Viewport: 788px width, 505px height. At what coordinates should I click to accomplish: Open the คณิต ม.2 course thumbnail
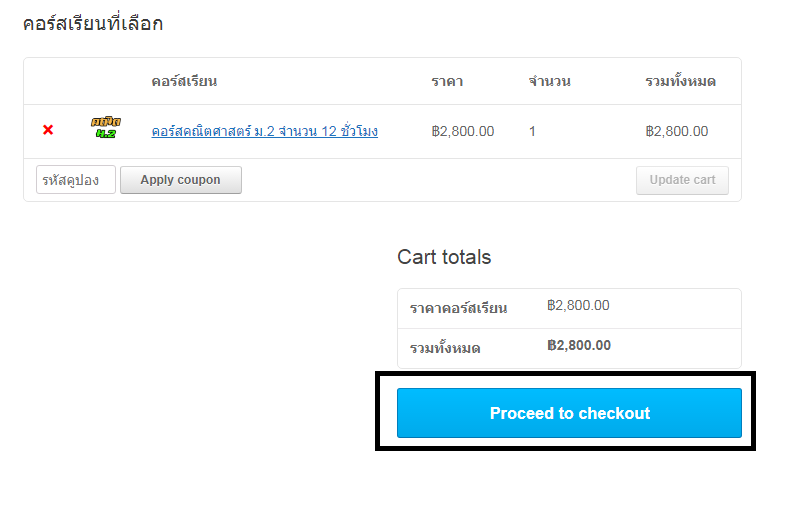(106, 128)
